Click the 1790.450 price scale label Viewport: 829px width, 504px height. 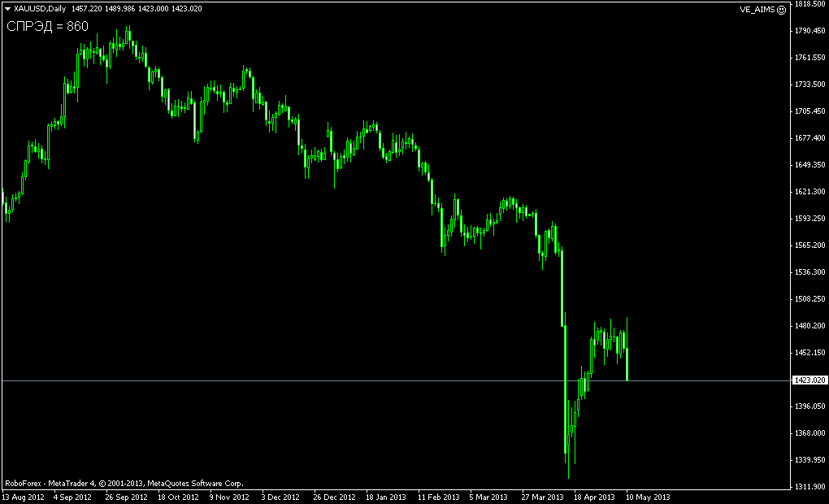810,31
